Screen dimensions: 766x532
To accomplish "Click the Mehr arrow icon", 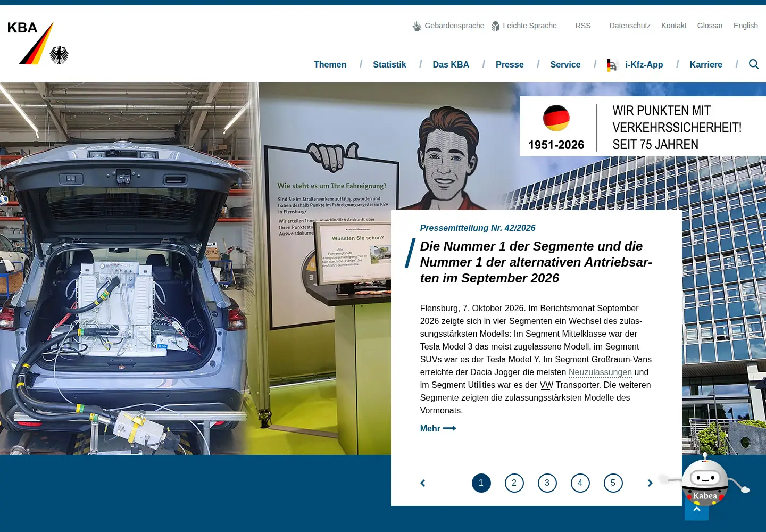I will pyautogui.click(x=449, y=428).
